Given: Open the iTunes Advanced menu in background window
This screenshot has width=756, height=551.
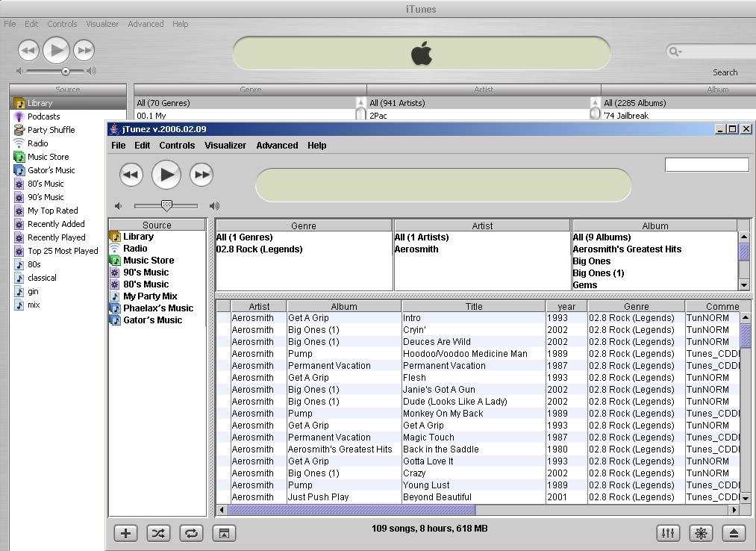Looking at the screenshot, I should (x=146, y=24).
